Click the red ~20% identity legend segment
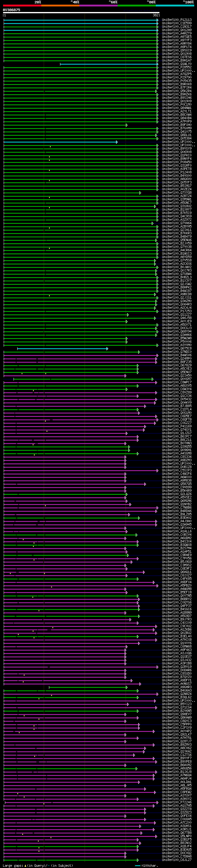Screen dimensions: 197x868 click(x=22, y=6)
